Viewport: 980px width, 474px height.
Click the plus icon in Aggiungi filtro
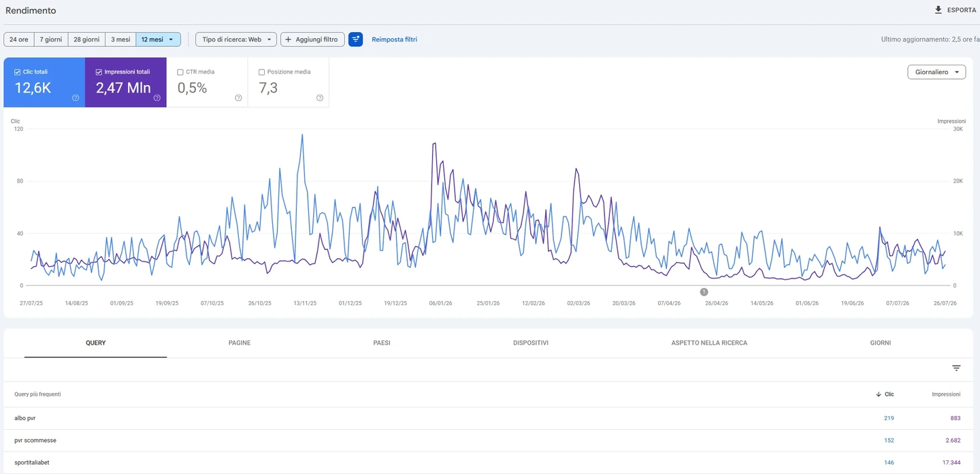pyautogui.click(x=289, y=39)
